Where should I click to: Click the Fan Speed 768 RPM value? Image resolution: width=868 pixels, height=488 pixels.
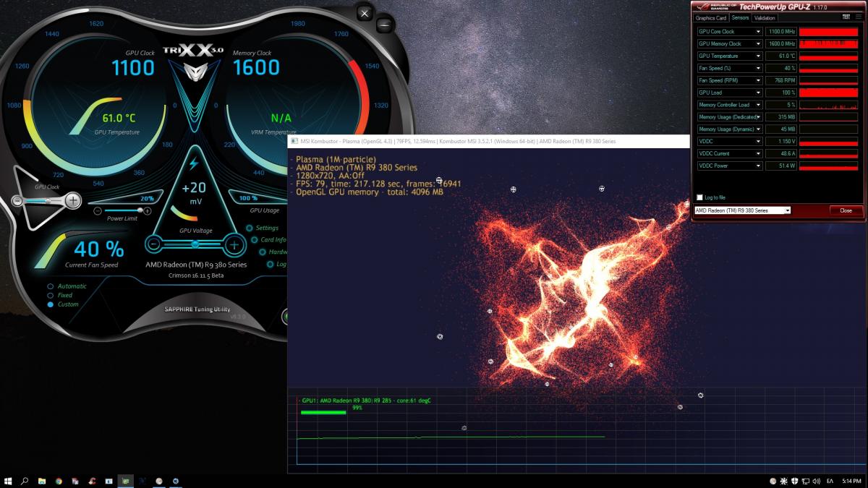tap(781, 80)
